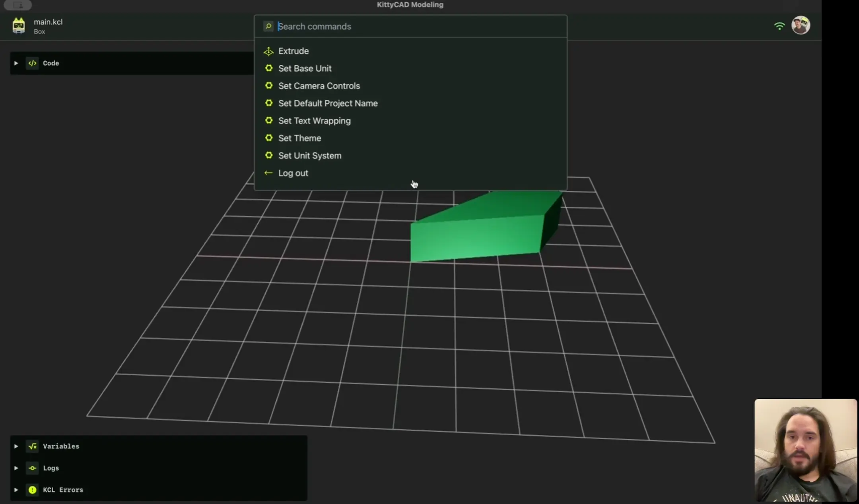Expand the Code pane arrow
The height and width of the screenshot is (504, 859).
[x=16, y=63]
